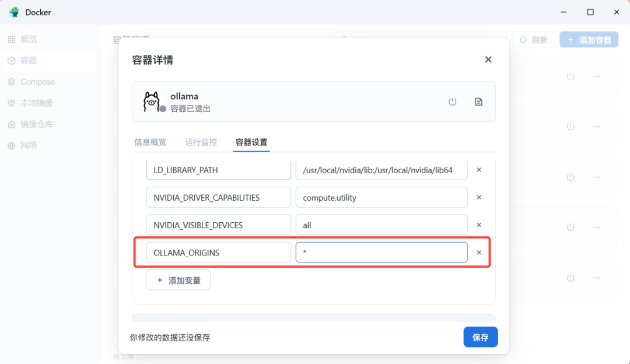Open Compose in the sidebar
Viewport: 630px width, 364px height.
[x=49, y=82]
